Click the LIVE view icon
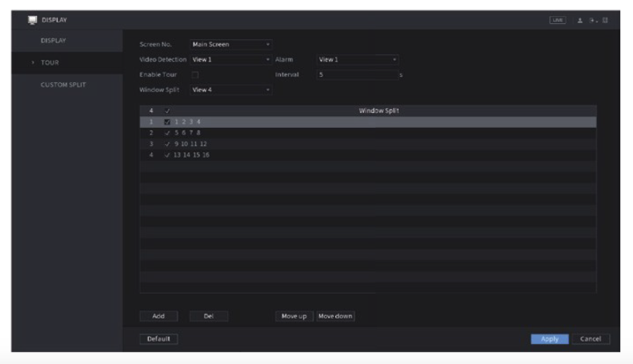Viewport: 633px width, 364px height. coord(558,18)
